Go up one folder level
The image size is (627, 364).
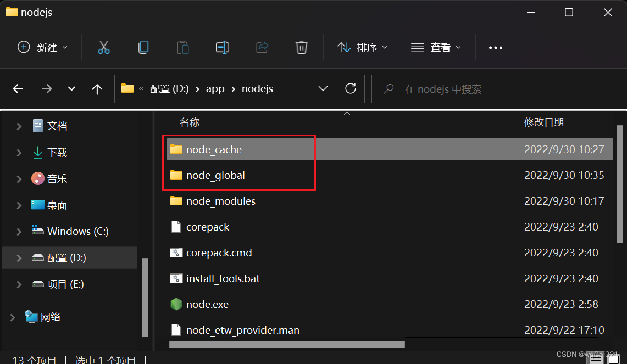(97, 89)
